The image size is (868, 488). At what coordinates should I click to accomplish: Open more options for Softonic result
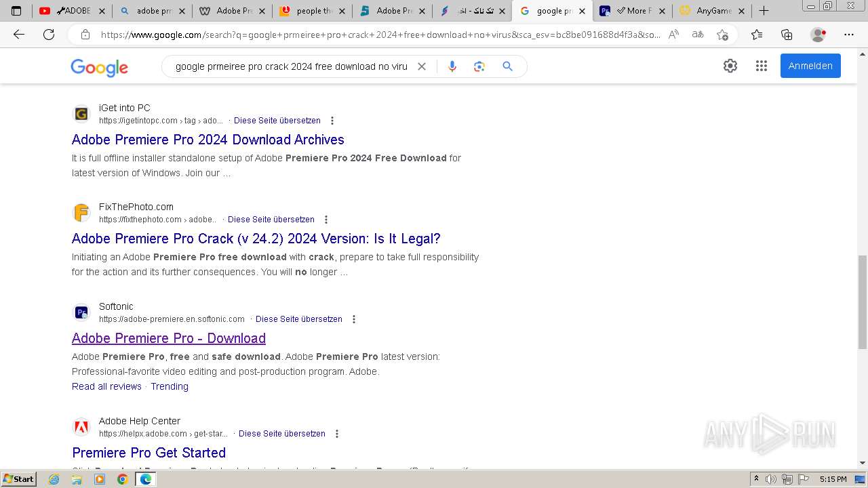pyautogui.click(x=354, y=319)
